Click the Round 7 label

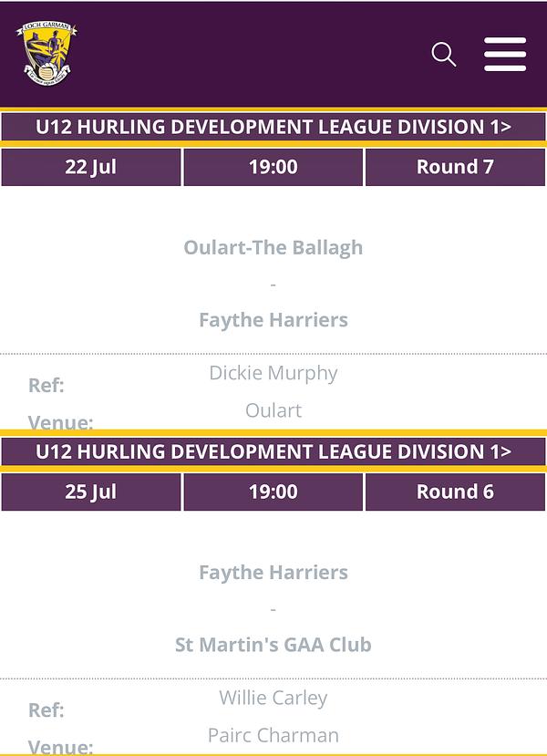click(x=456, y=167)
